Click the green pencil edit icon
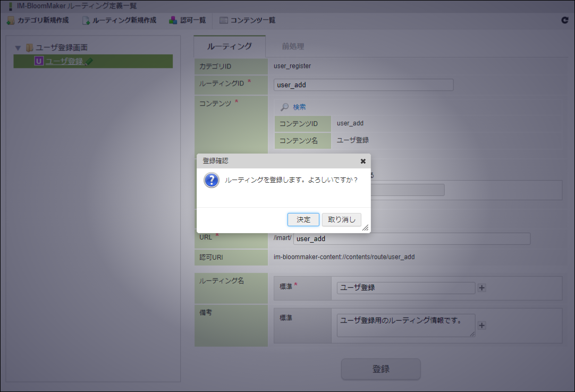The image size is (575, 392). pos(89,62)
